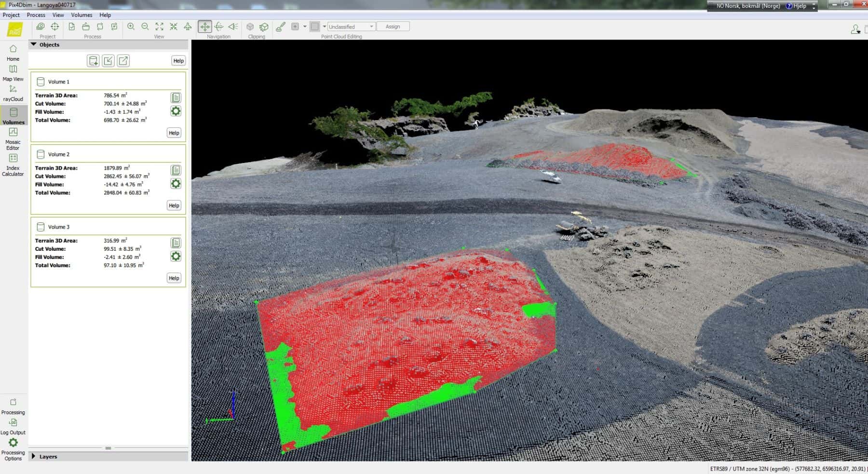The width and height of the screenshot is (868, 474).
Task: Click the zoom in magnifier icon
Action: pos(131,27)
